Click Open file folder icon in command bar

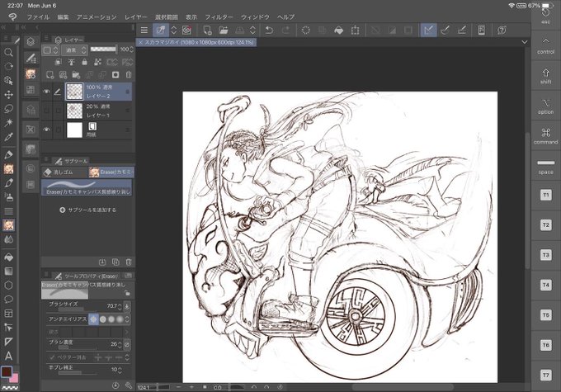pos(224,31)
